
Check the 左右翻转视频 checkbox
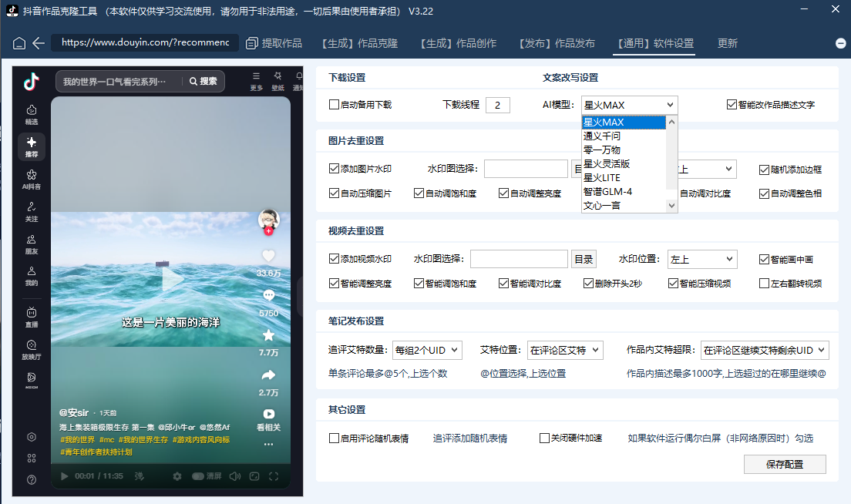click(765, 284)
